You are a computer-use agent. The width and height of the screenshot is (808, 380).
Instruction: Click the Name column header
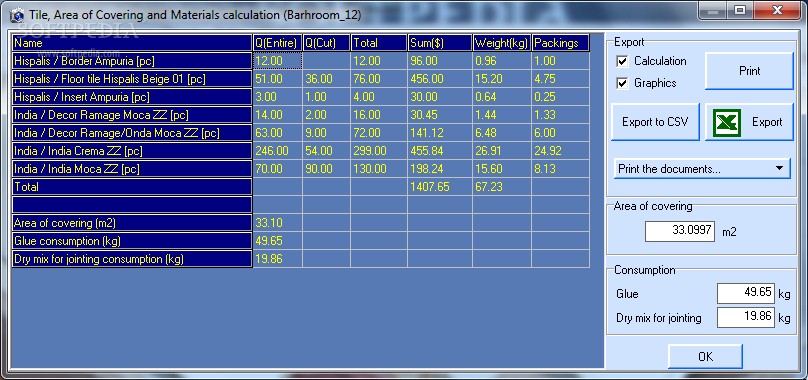[x=132, y=43]
